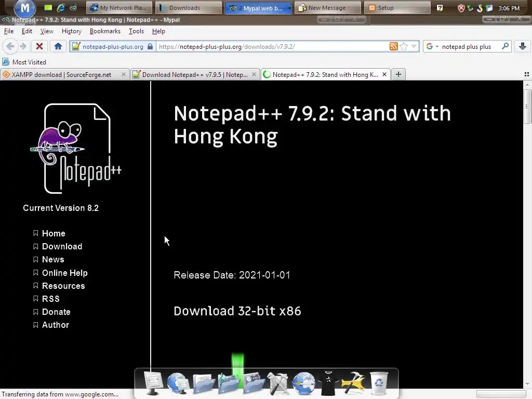Viewport: 532px width, 399px height.
Task: Launch Internet Explorer from quick launch
Action: (x=61, y=7)
